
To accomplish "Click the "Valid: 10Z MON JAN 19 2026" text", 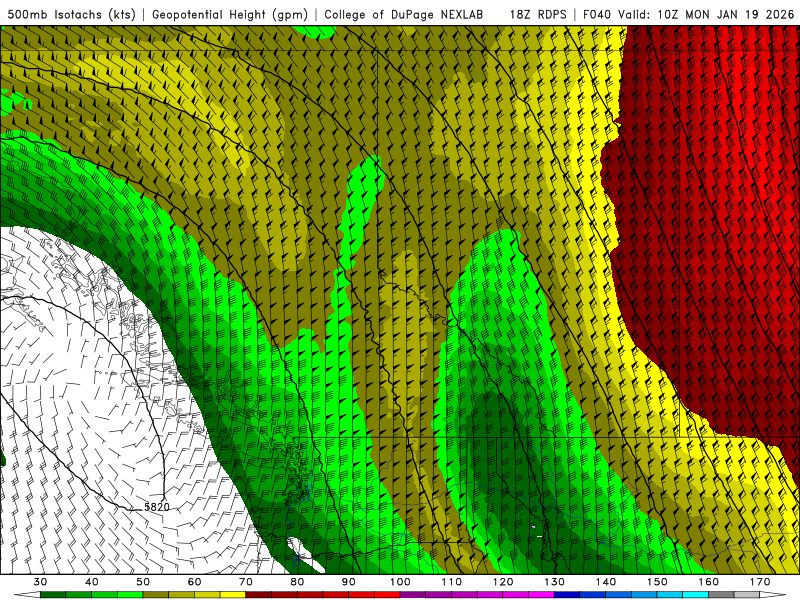I will click(x=706, y=15).
